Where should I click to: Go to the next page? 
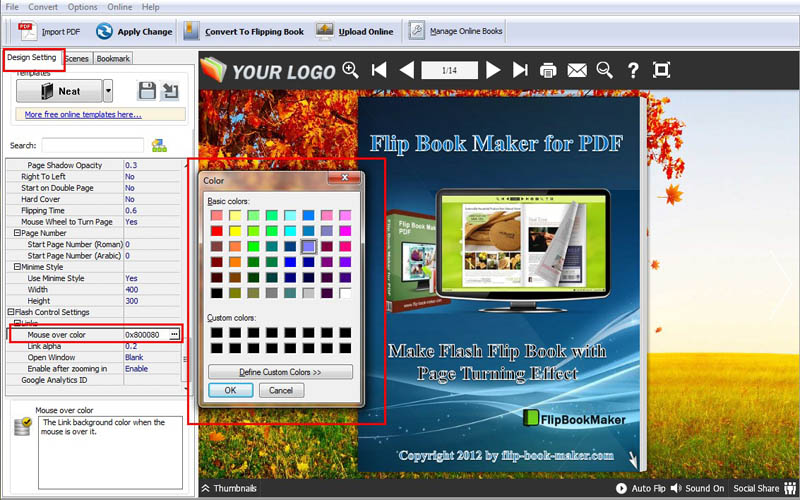[493, 70]
